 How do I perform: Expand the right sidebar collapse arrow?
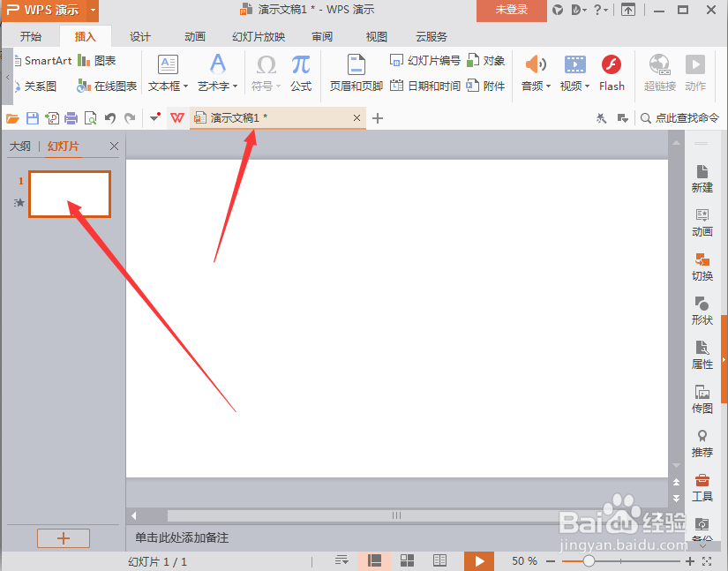724,360
